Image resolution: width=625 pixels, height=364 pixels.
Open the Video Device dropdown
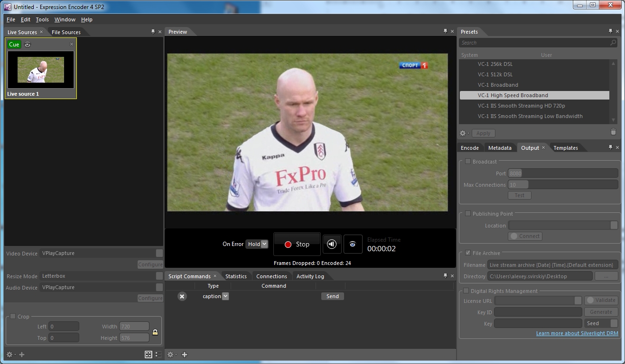click(159, 253)
